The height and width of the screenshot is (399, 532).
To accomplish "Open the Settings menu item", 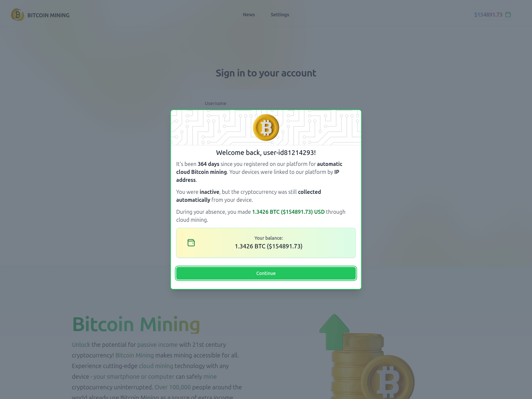I will (280, 15).
